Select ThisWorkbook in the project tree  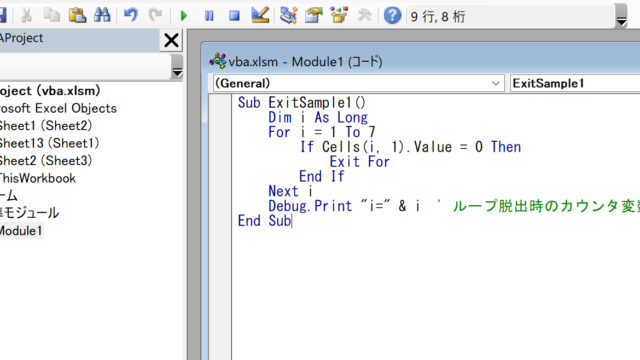coord(37,178)
